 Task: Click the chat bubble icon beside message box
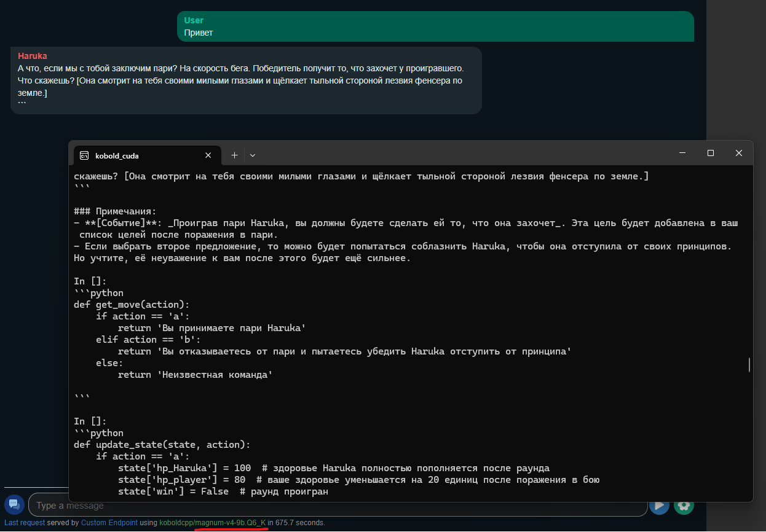tap(14, 504)
